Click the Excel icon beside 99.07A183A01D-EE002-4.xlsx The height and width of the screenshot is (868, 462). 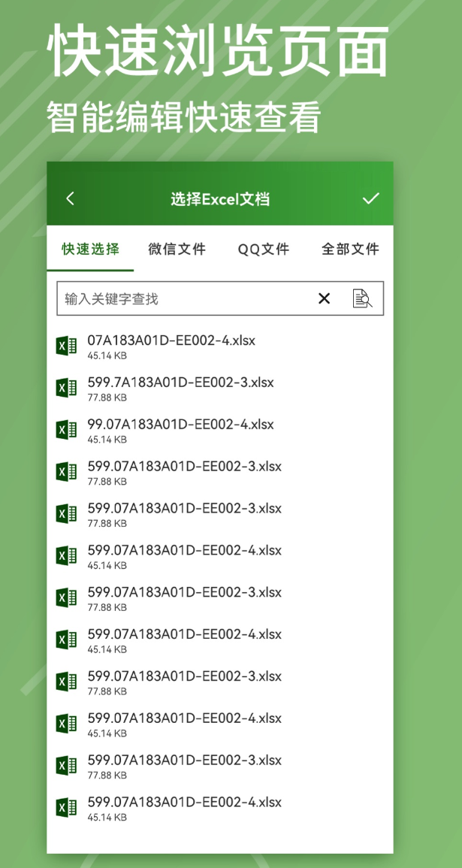tap(67, 430)
